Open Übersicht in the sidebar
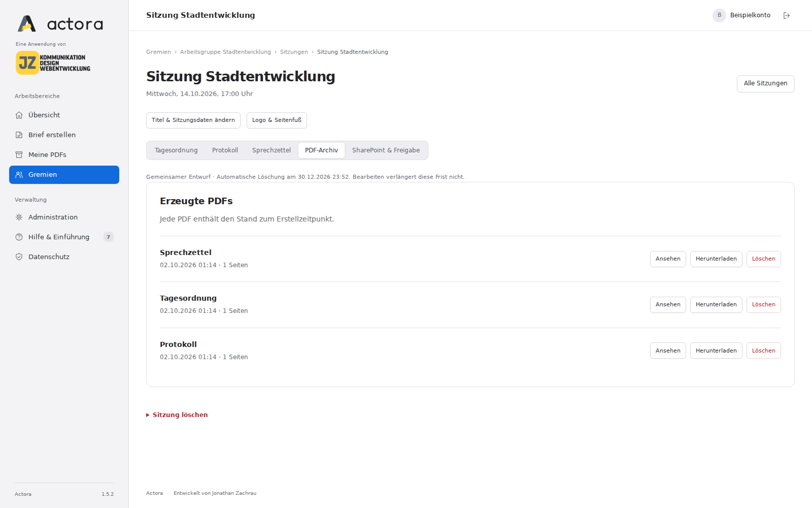 click(64, 115)
